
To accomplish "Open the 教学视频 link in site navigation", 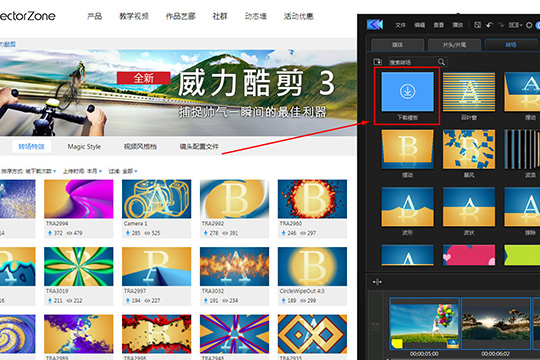I will pos(134,16).
